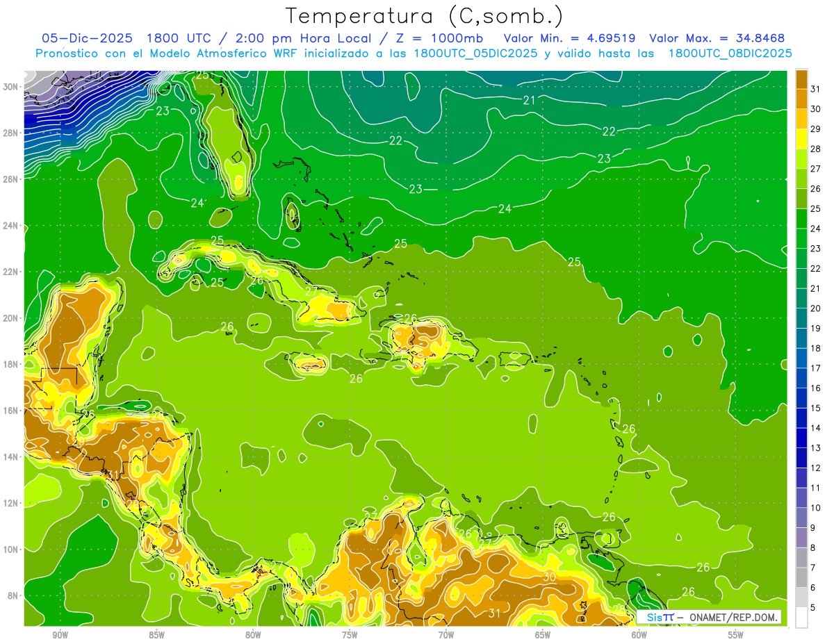Click the '22N' latitude axis label
Viewport: 834px width, 644px height.
coord(11,272)
